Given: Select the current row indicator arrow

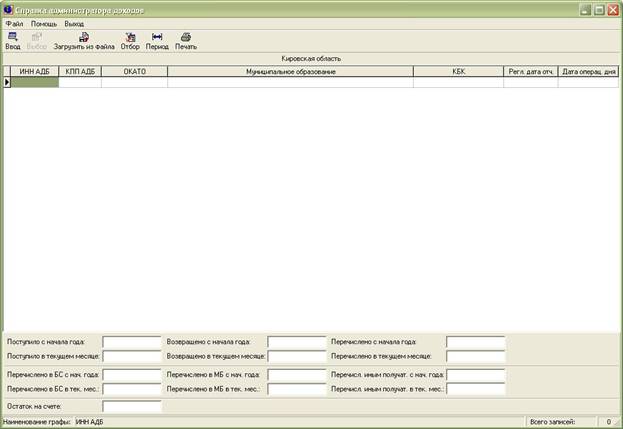Looking at the screenshot, I should coord(7,83).
